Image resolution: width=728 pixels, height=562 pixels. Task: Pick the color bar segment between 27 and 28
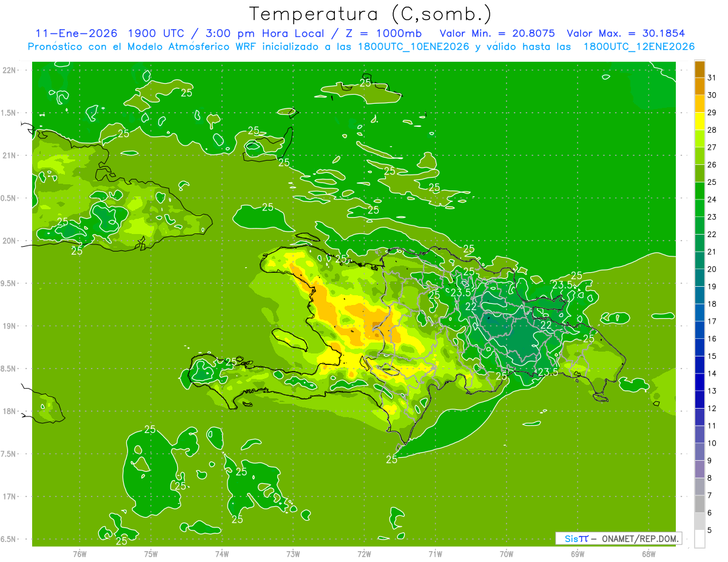[699, 139]
